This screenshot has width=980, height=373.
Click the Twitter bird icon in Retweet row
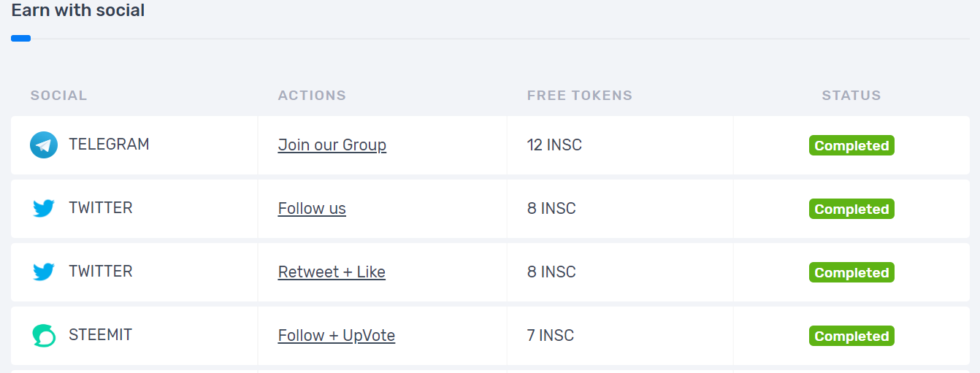[44, 272]
